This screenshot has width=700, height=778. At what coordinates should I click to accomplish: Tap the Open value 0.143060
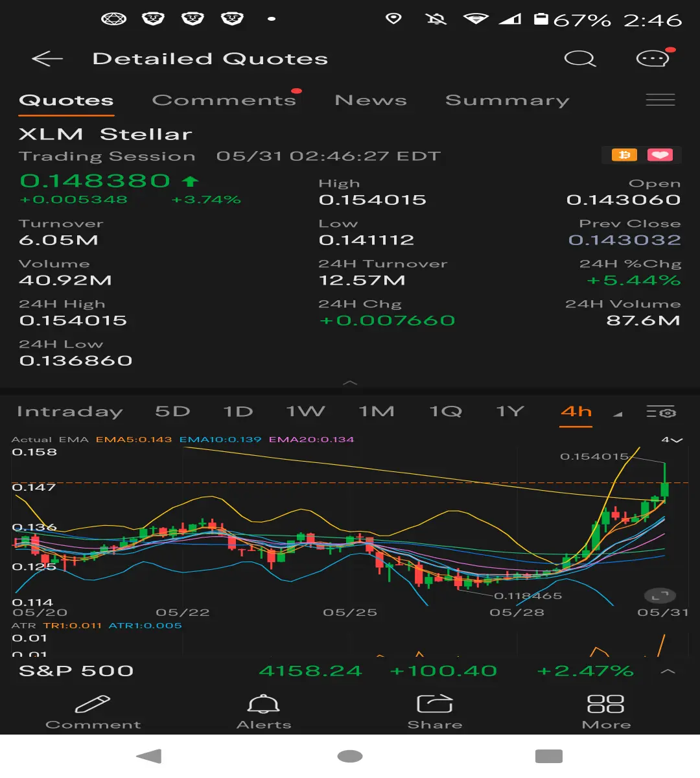[624, 200]
